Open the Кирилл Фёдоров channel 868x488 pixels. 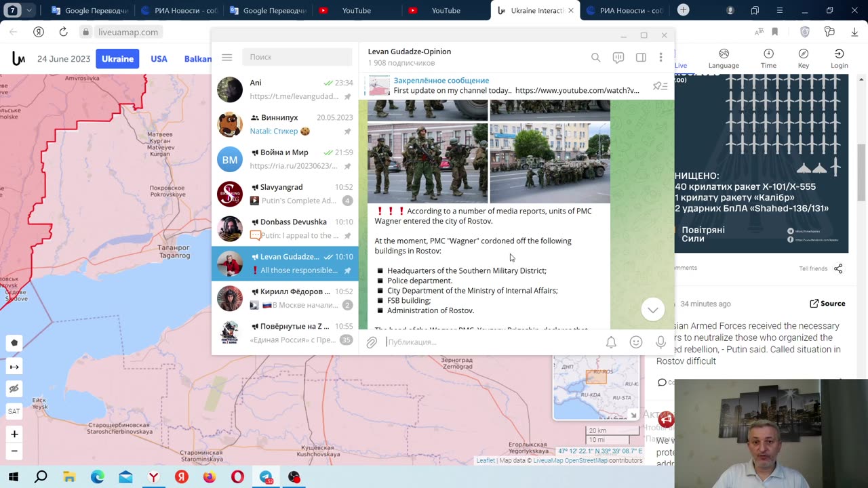point(285,298)
